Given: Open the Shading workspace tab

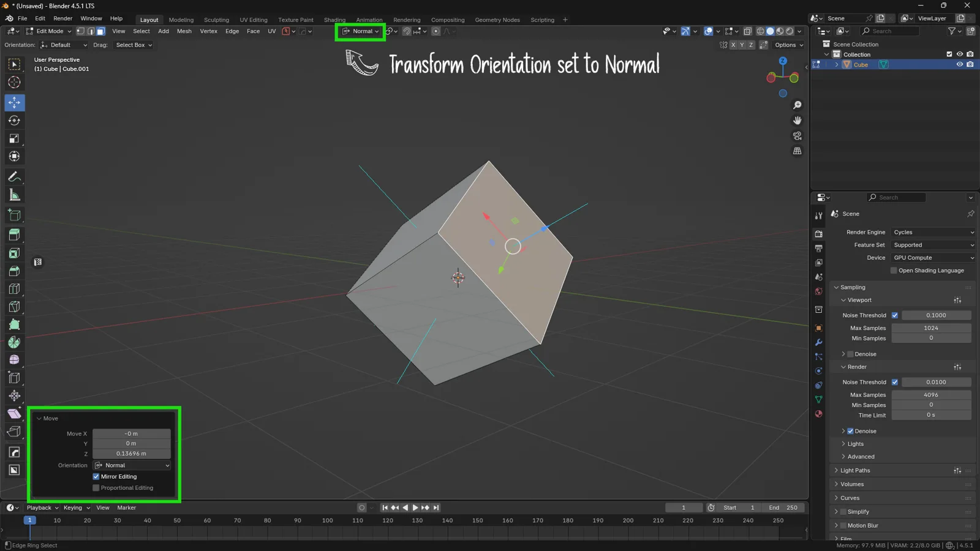Looking at the screenshot, I should click(334, 20).
